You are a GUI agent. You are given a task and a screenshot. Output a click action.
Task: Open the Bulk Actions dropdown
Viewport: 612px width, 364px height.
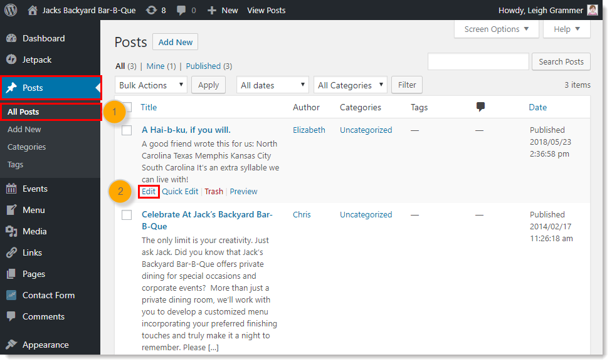point(151,85)
